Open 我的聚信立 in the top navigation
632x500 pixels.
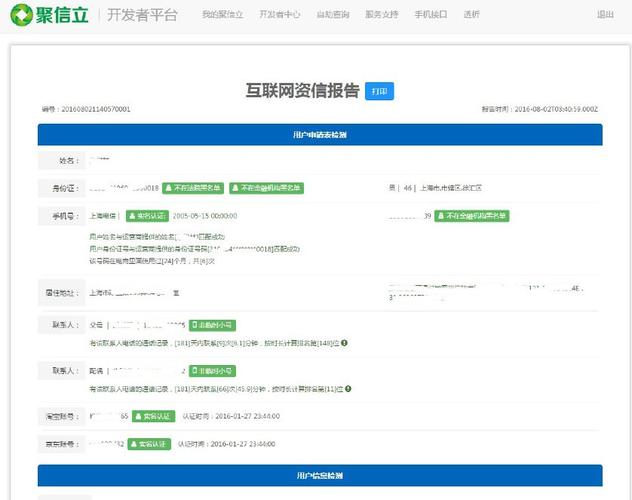tap(222, 15)
